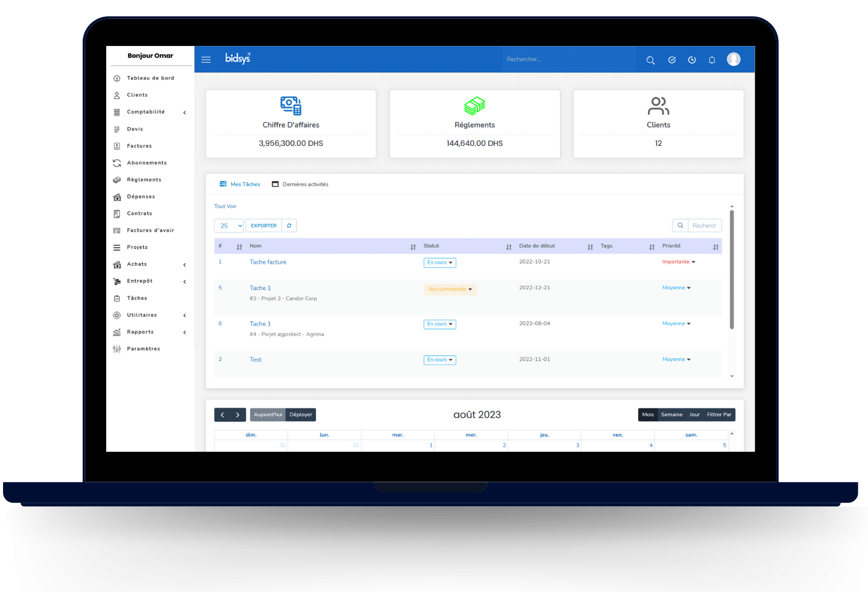Sort by Statut column arrows

(509, 247)
